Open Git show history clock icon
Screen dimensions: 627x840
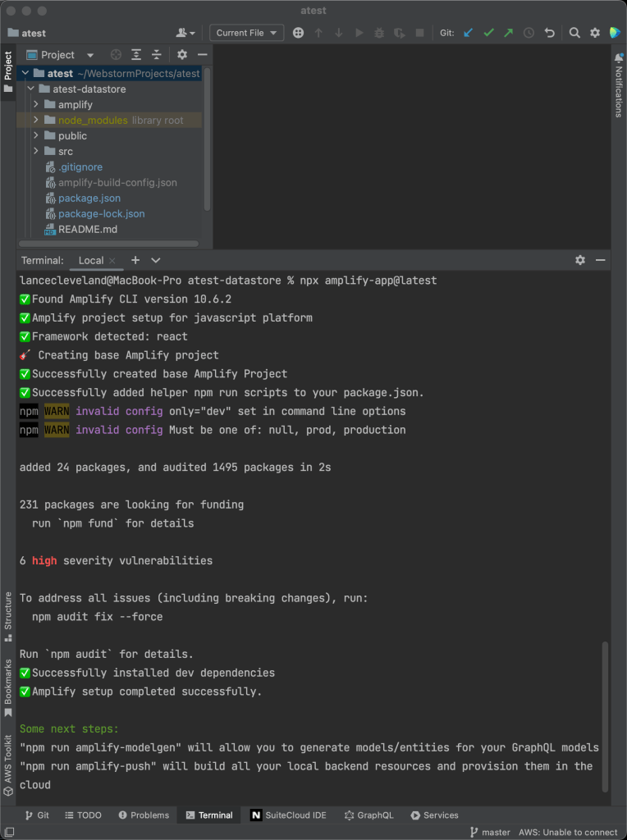click(529, 33)
